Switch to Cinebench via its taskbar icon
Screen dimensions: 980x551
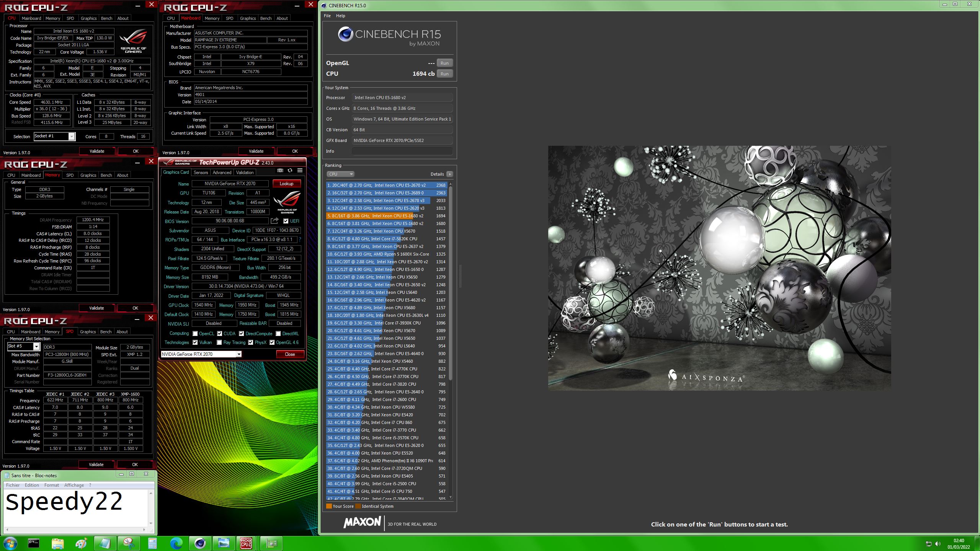[x=200, y=543]
